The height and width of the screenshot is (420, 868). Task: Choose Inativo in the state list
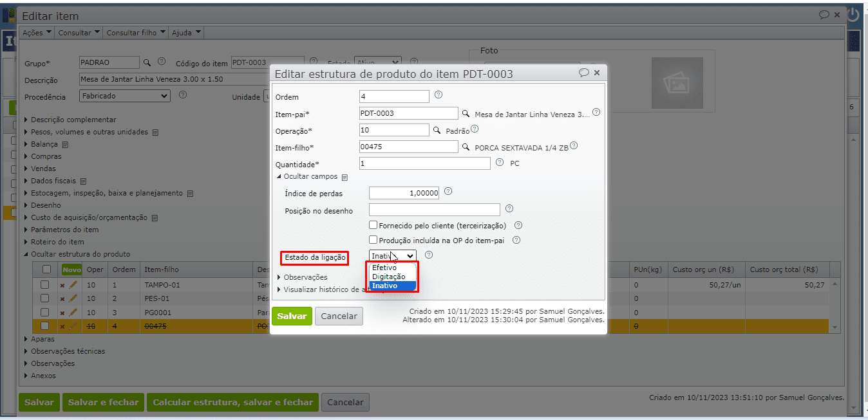393,286
